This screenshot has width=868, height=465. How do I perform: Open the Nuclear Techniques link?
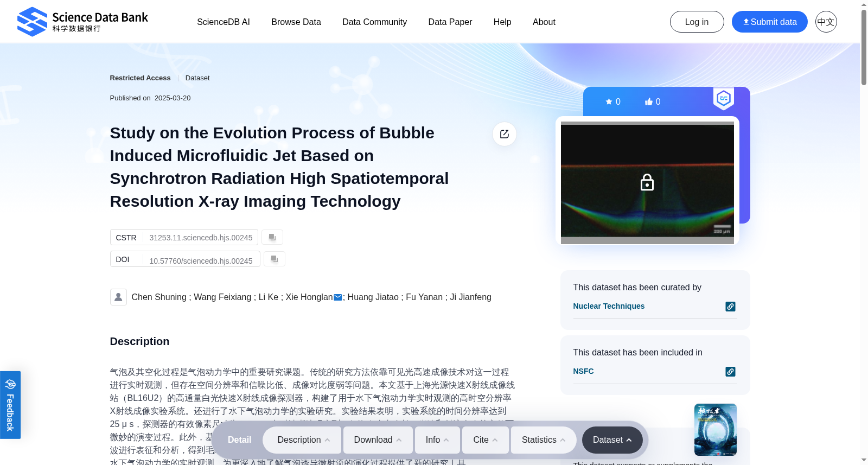pos(609,306)
